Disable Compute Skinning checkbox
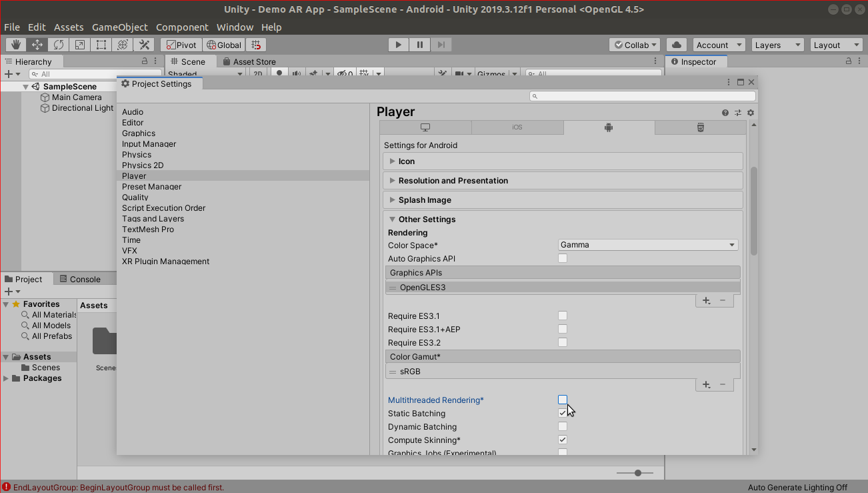 [x=563, y=440]
